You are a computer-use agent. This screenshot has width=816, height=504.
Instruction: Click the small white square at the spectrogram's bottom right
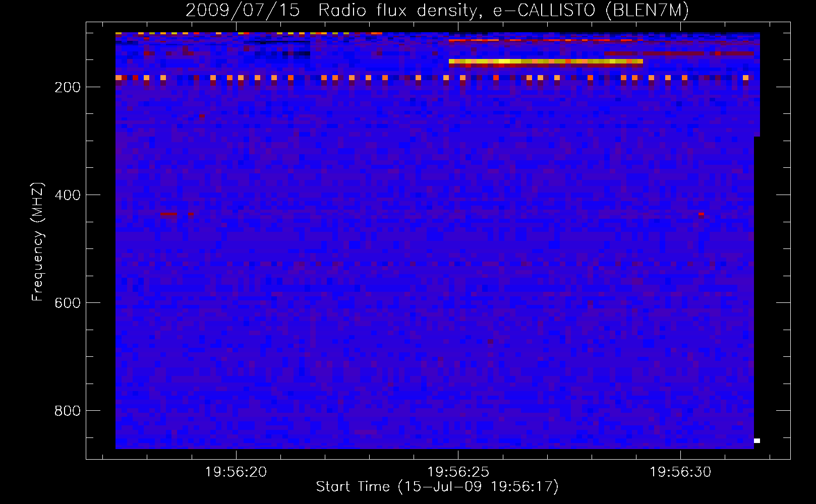point(757,441)
